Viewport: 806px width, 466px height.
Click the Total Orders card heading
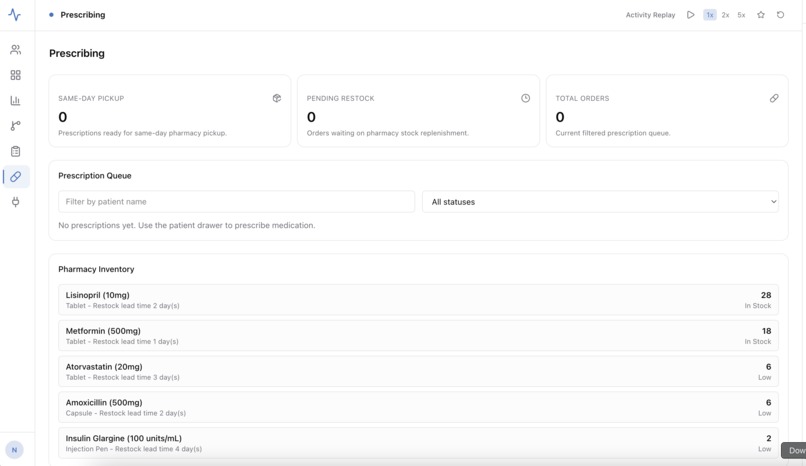(582, 98)
